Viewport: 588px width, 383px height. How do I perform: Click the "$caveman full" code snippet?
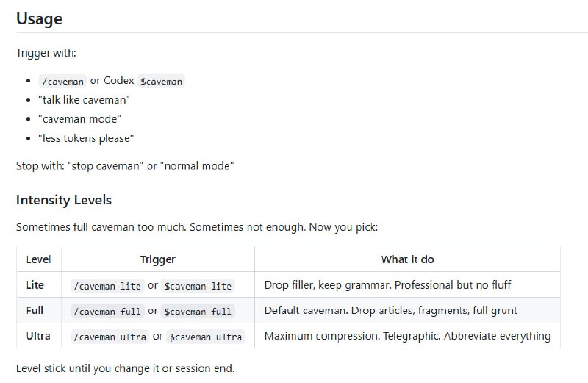pyautogui.click(x=197, y=311)
